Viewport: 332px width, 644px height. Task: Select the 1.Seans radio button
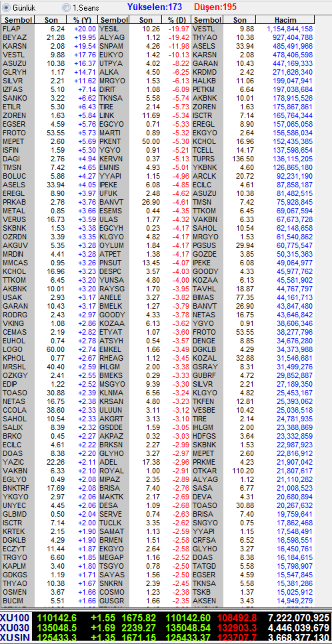click(66, 7)
